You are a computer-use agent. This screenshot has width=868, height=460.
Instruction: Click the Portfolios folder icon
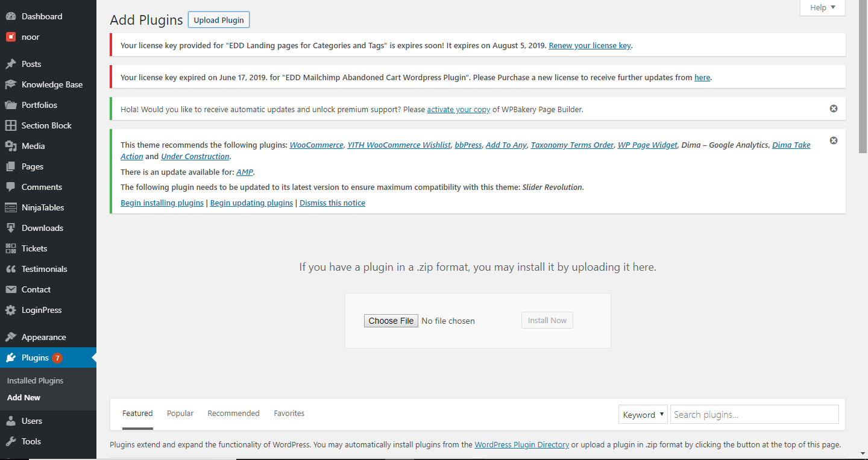click(10, 105)
